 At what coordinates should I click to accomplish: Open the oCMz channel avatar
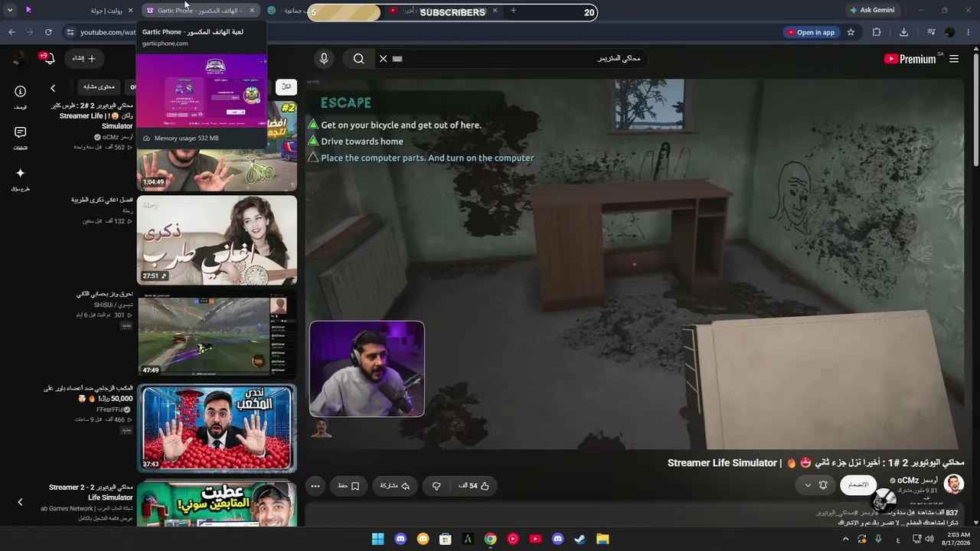click(953, 484)
